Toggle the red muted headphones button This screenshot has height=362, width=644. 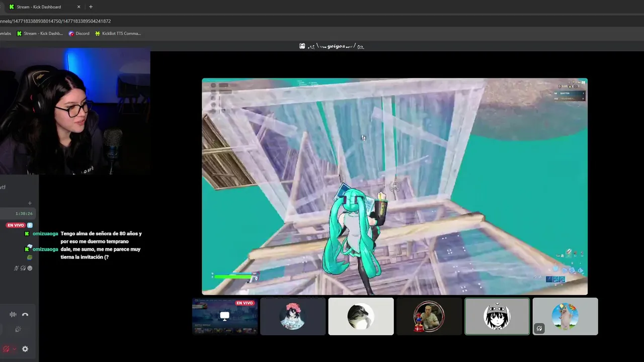coord(6,349)
